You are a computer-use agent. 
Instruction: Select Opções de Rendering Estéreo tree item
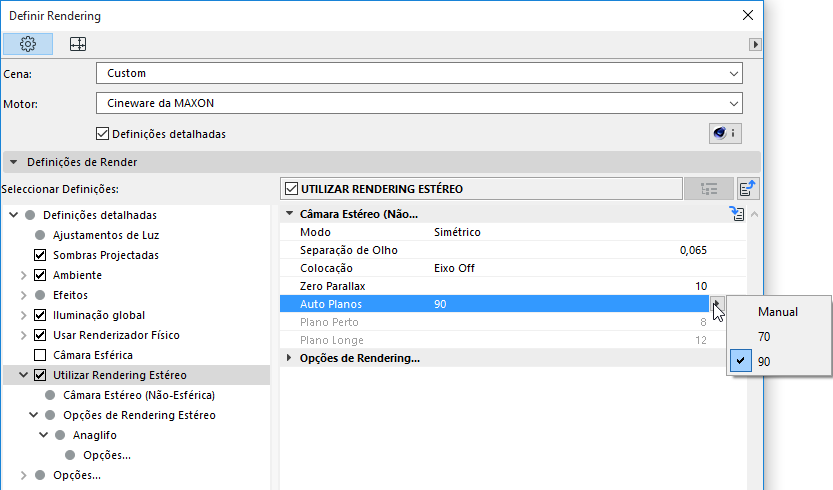click(139, 415)
